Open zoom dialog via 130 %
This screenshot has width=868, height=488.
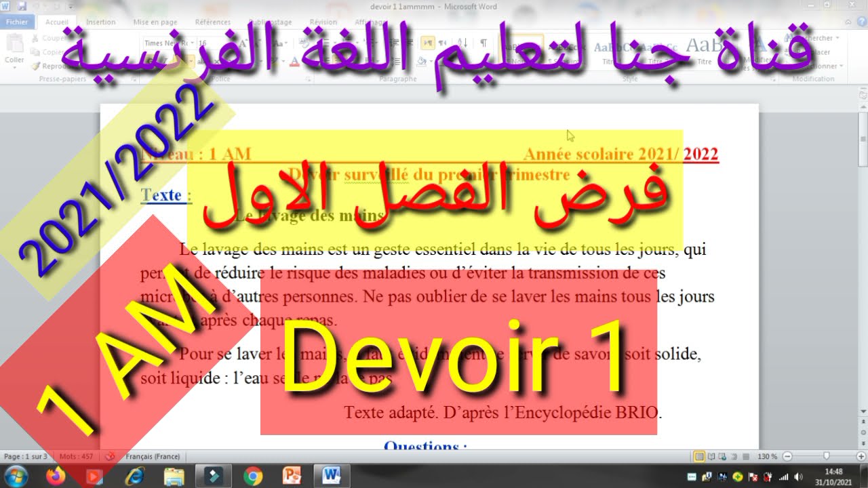pyautogui.click(x=767, y=456)
